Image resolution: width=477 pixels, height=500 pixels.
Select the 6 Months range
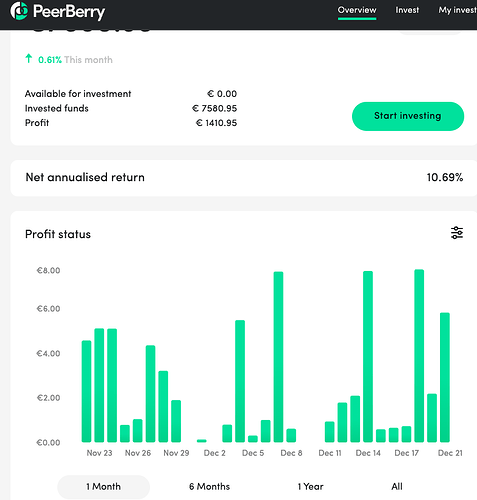click(209, 487)
